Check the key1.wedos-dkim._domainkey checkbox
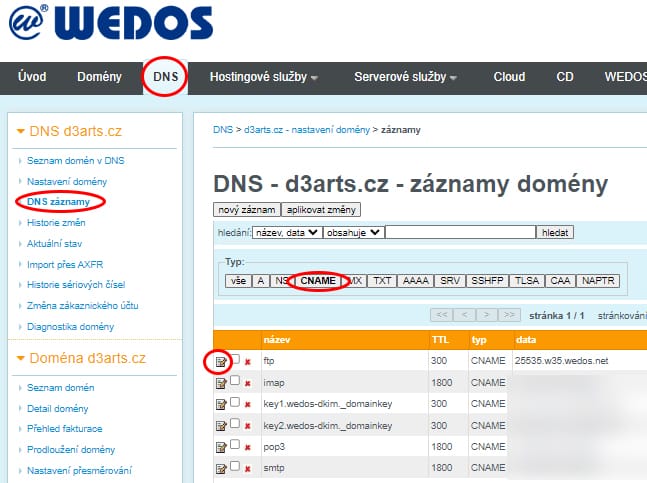647x483 pixels. (x=235, y=401)
